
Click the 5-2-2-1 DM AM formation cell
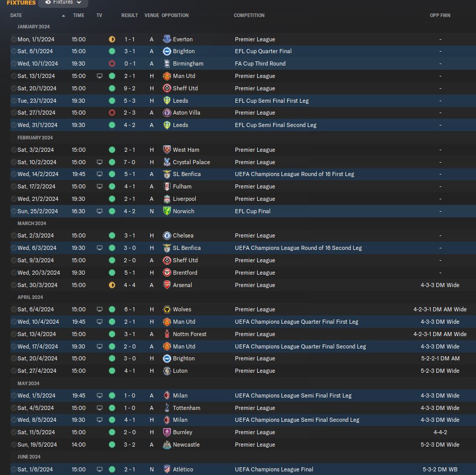pyautogui.click(x=440, y=358)
